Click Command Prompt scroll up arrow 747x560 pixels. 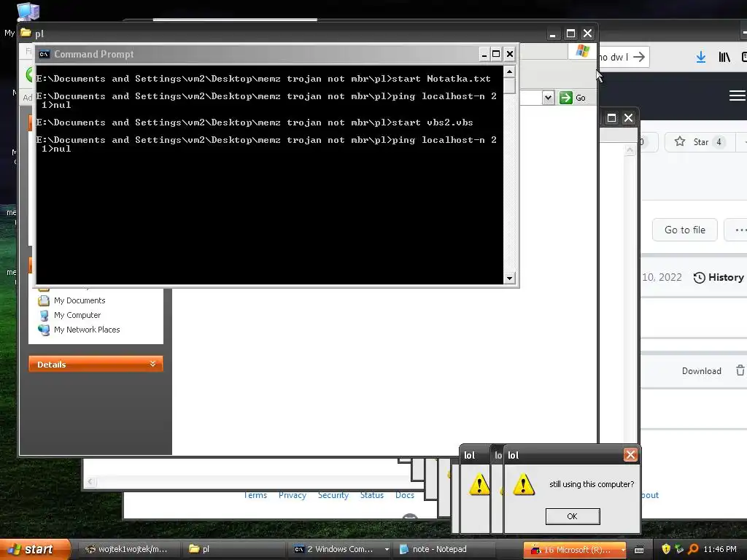(509, 71)
